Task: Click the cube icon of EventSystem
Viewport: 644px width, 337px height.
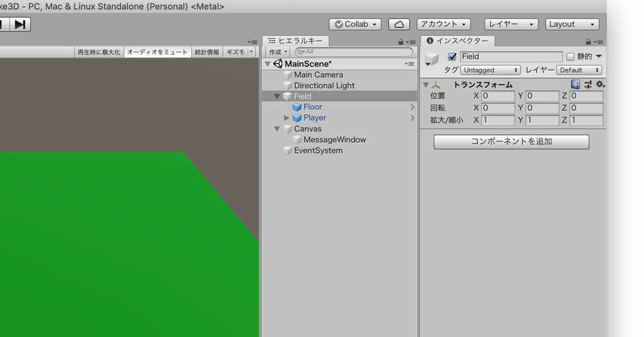Action: point(288,151)
